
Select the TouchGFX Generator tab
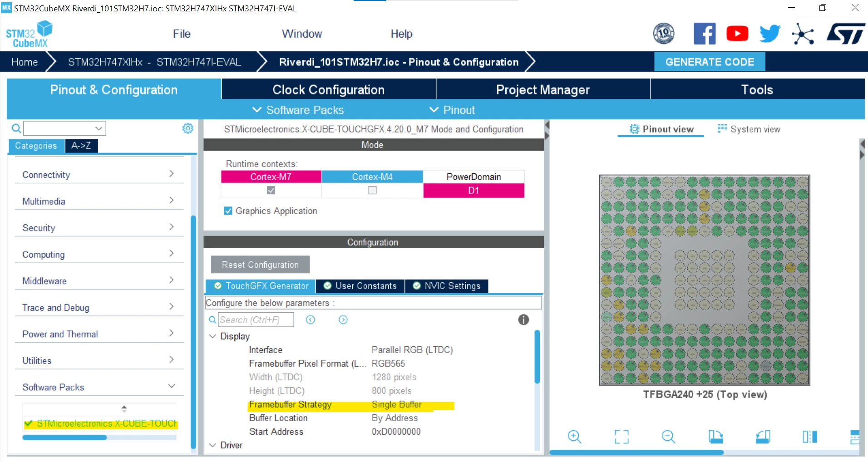coord(261,286)
